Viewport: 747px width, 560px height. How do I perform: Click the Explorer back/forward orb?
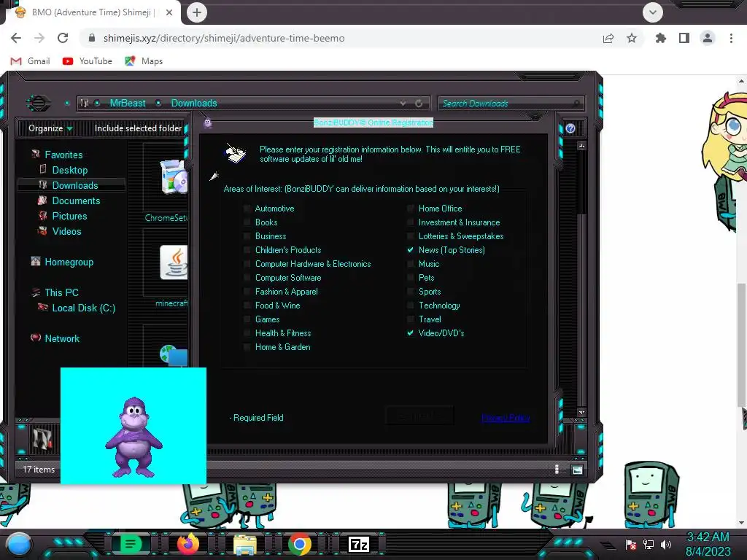38,103
